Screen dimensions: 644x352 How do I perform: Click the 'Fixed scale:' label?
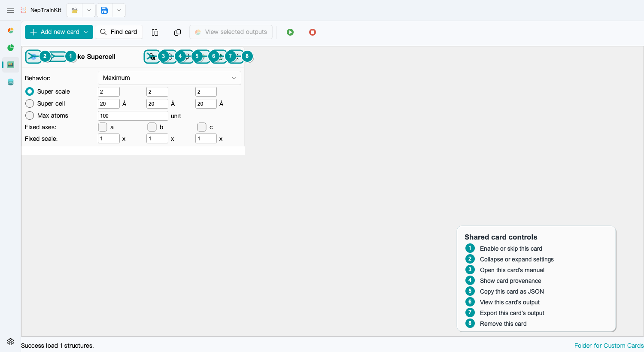(x=41, y=139)
